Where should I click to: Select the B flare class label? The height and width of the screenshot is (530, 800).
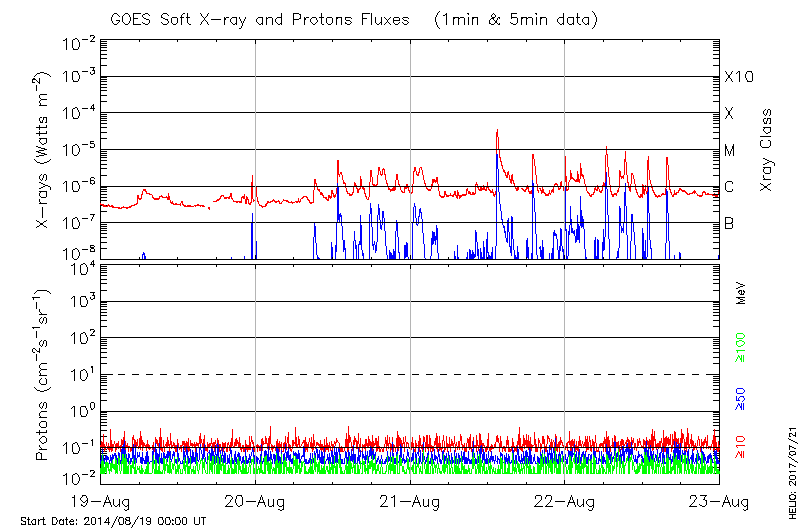(x=730, y=223)
